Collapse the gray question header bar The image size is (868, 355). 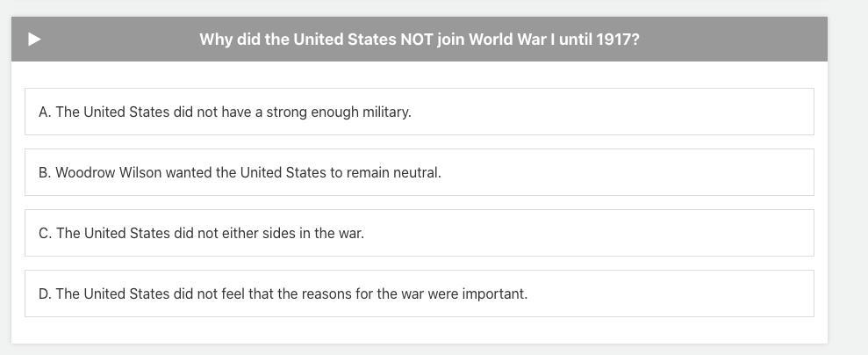pyautogui.click(x=419, y=40)
